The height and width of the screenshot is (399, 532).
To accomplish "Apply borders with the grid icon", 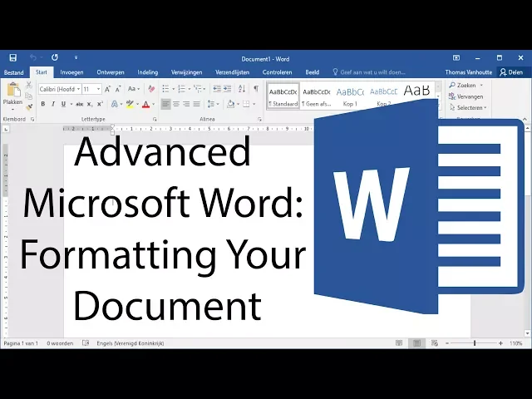I will (x=246, y=104).
